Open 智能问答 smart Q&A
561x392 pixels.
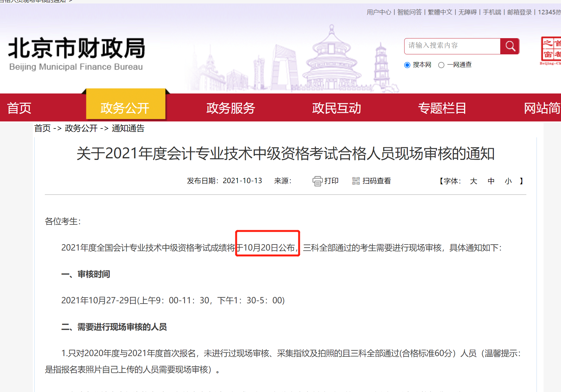point(410,12)
